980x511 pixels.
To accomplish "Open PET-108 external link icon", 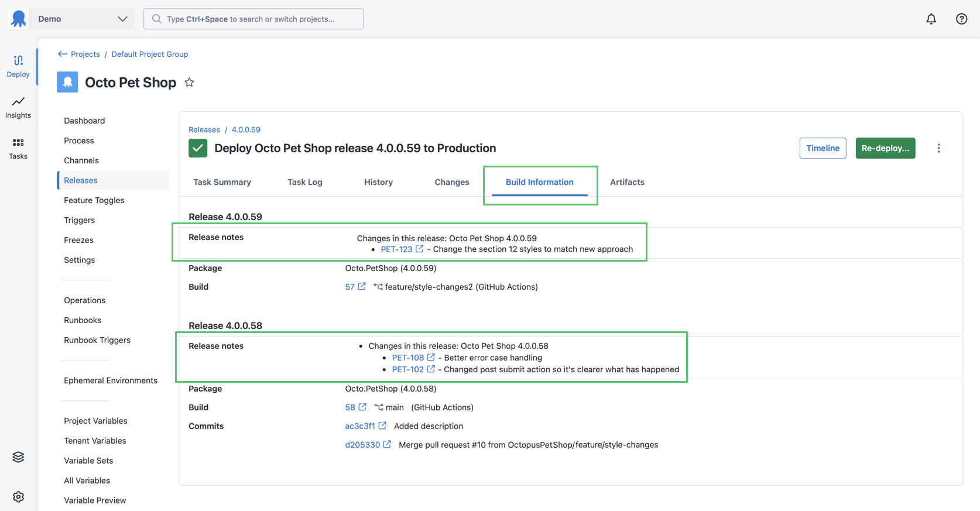I will [431, 357].
